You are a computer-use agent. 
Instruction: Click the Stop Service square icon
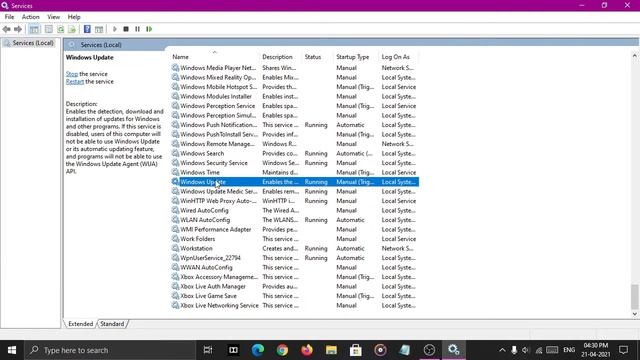126,29
